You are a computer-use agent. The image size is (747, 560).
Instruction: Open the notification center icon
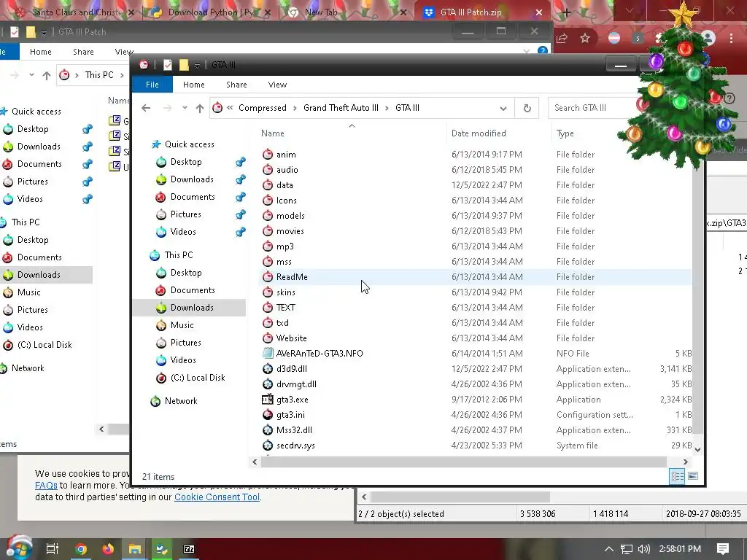click(x=723, y=549)
